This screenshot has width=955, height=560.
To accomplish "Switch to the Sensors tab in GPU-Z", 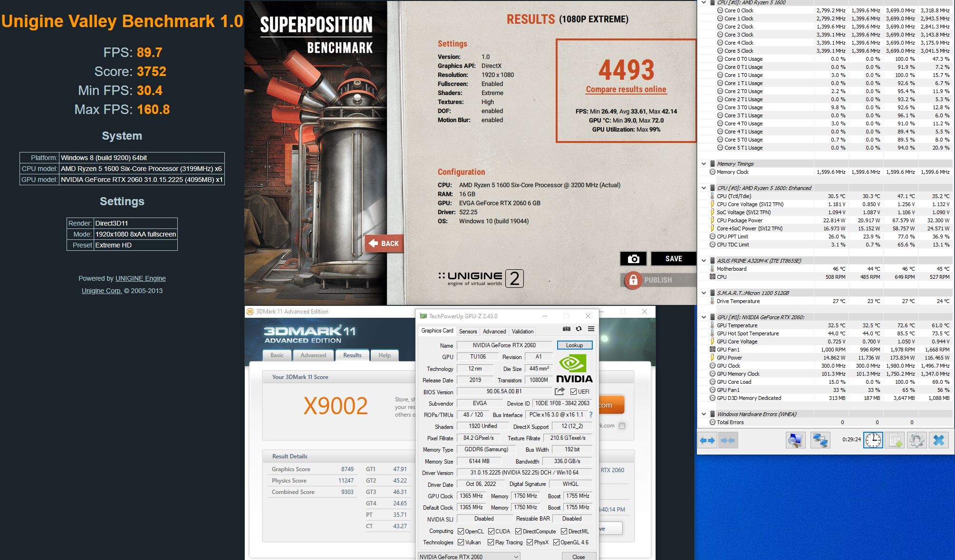I will click(468, 332).
